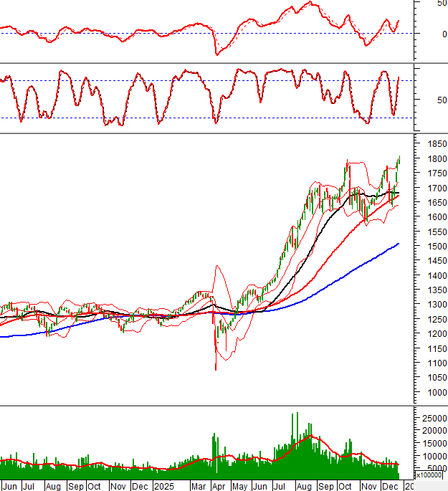
Task: Click the May month label on time axis
Action: (238, 486)
